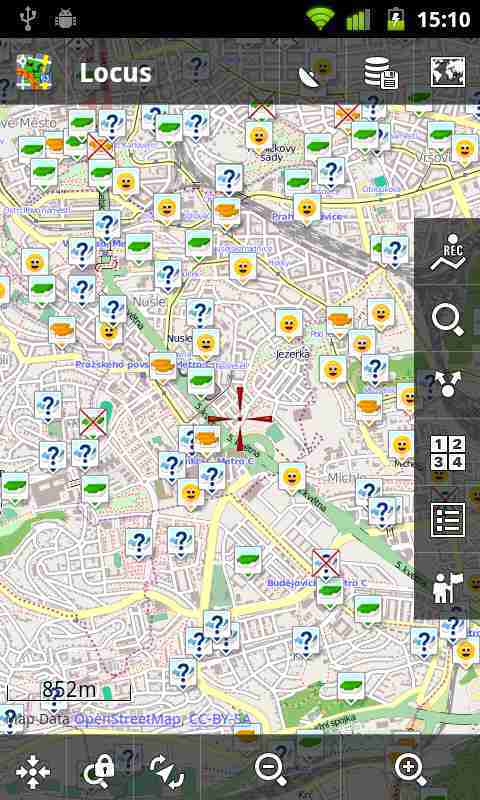Open the CC-BY-SA license link

click(219, 719)
